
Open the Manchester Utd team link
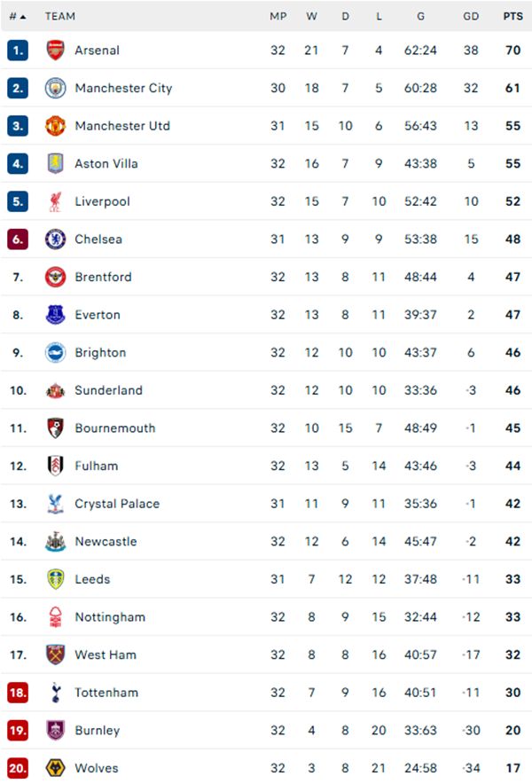[122, 126]
